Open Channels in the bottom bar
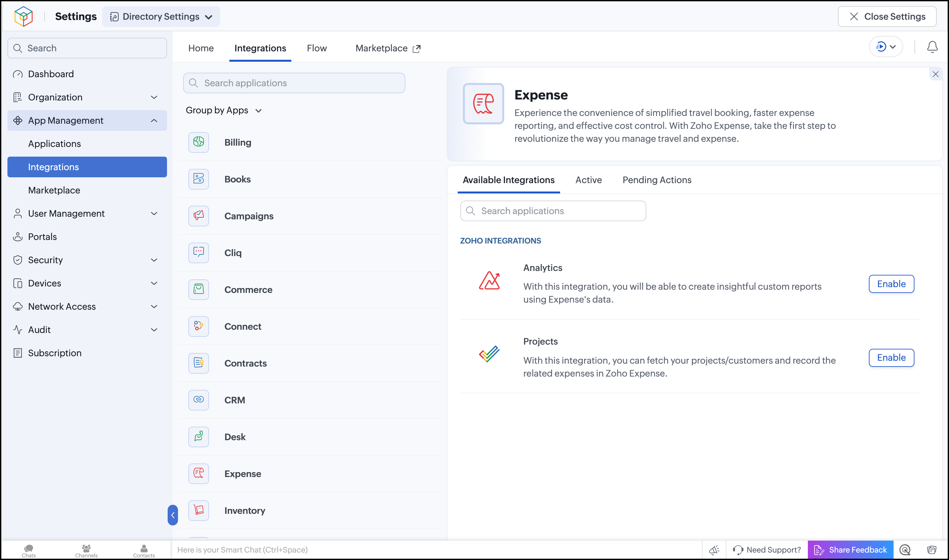The image size is (949, 560). (x=87, y=551)
